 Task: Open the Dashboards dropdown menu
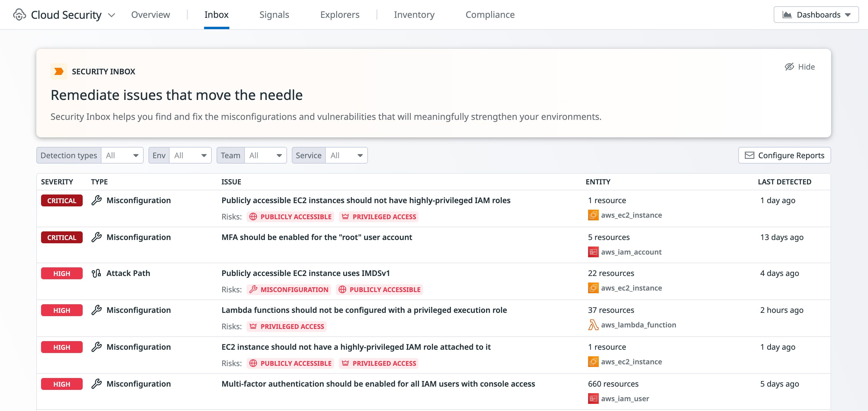pyautogui.click(x=816, y=15)
